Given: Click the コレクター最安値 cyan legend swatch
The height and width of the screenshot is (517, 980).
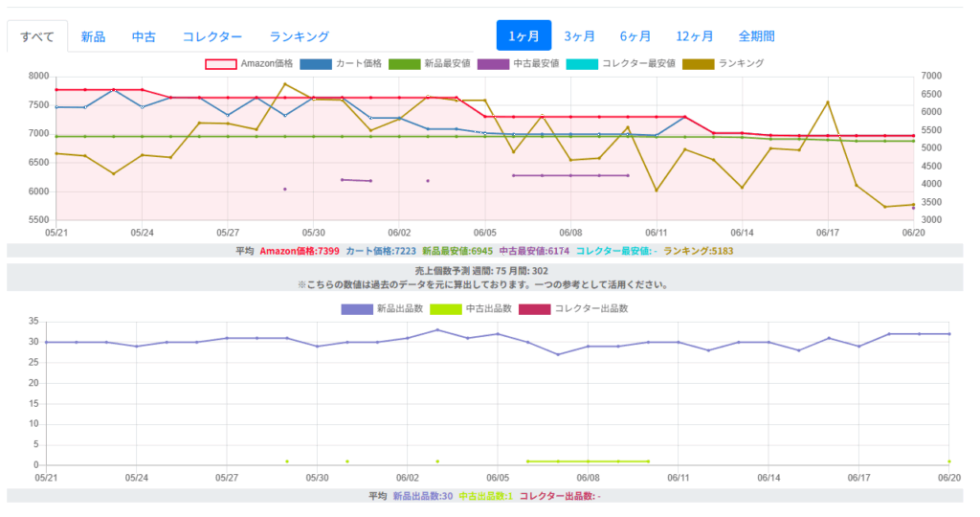Looking at the screenshot, I should coord(582,64).
